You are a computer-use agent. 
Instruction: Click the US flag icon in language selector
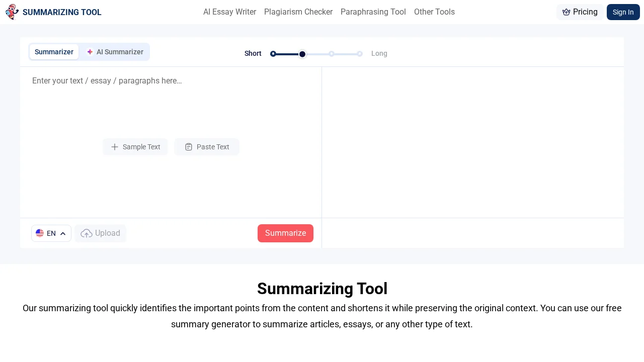pos(40,233)
